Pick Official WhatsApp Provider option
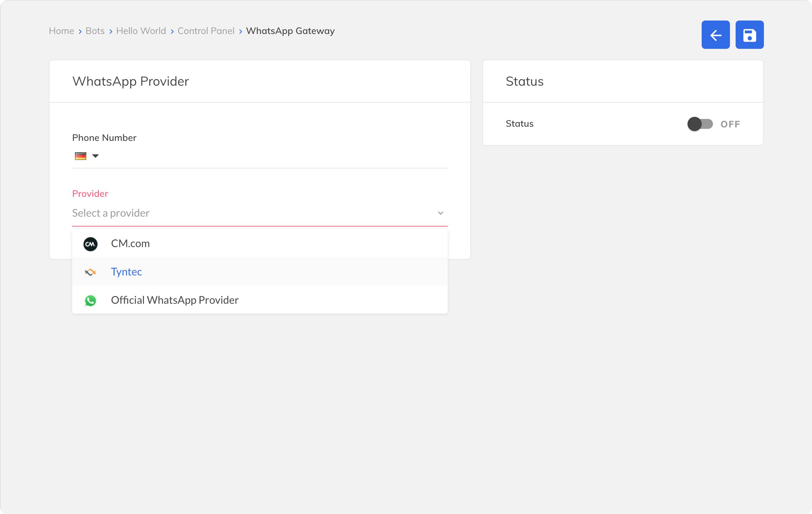This screenshot has height=514, width=812. [260, 300]
